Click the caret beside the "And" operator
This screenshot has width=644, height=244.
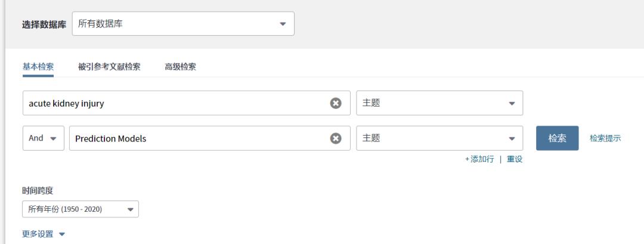(53, 138)
